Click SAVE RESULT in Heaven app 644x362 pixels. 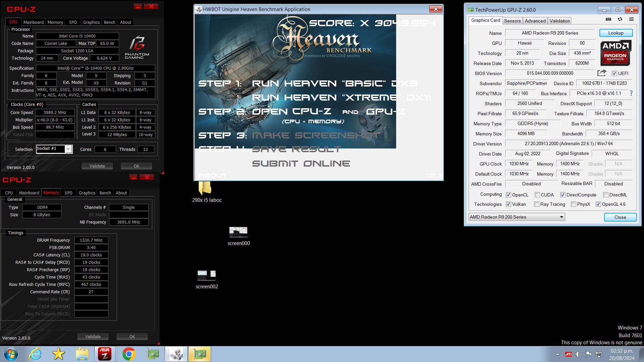297,149
